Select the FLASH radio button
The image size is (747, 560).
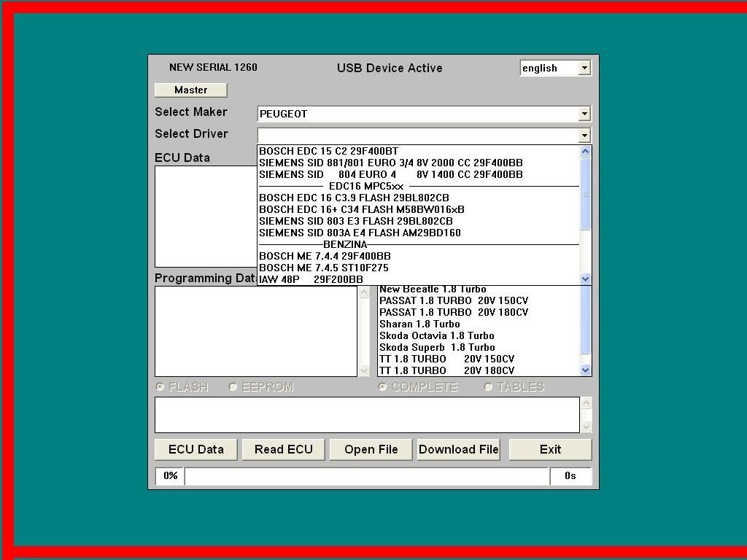click(x=160, y=386)
